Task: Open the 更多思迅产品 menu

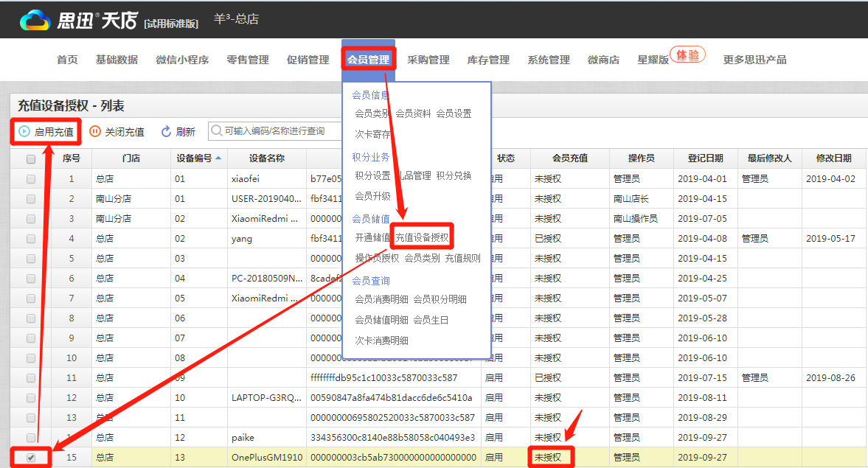Action: [x=754, y=60]
